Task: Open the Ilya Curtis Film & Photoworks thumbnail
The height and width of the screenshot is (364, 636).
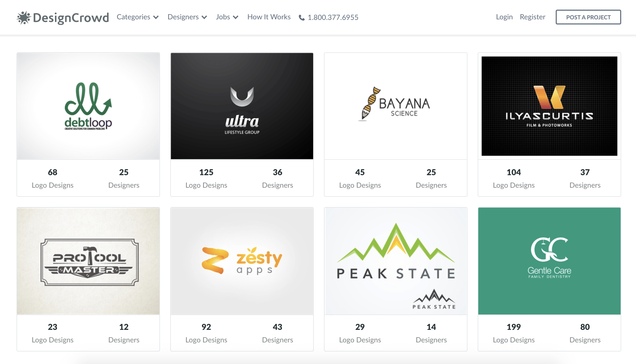Action: pos(549,106)
